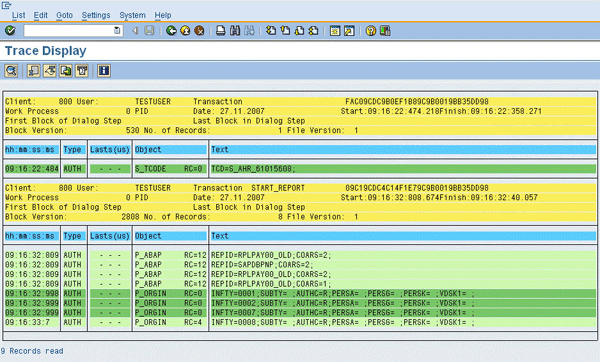Click the second block's 'Object' column header
This screenshot has width=600, height=362.
click(x=170, y=236)
